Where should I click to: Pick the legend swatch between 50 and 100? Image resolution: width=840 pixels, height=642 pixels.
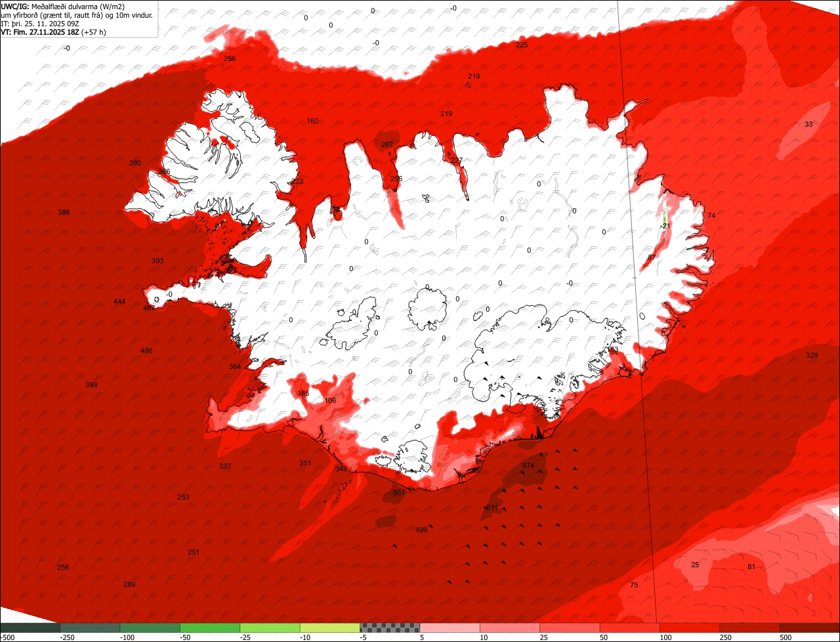(x=630, y=627)
